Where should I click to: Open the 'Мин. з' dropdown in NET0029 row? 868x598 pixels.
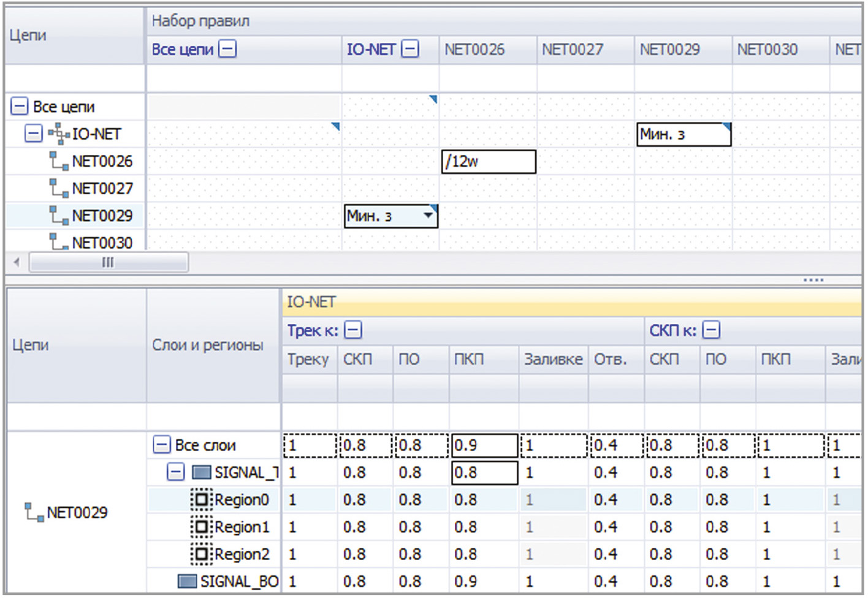[x=428, y=215]
